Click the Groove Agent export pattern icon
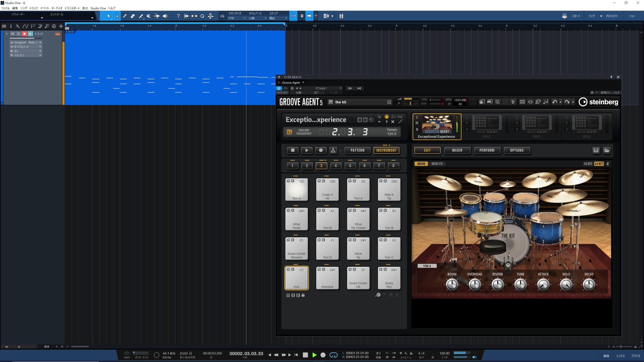Image resolution: width=644 pixels, height=362 pixels. pos(333,150)
